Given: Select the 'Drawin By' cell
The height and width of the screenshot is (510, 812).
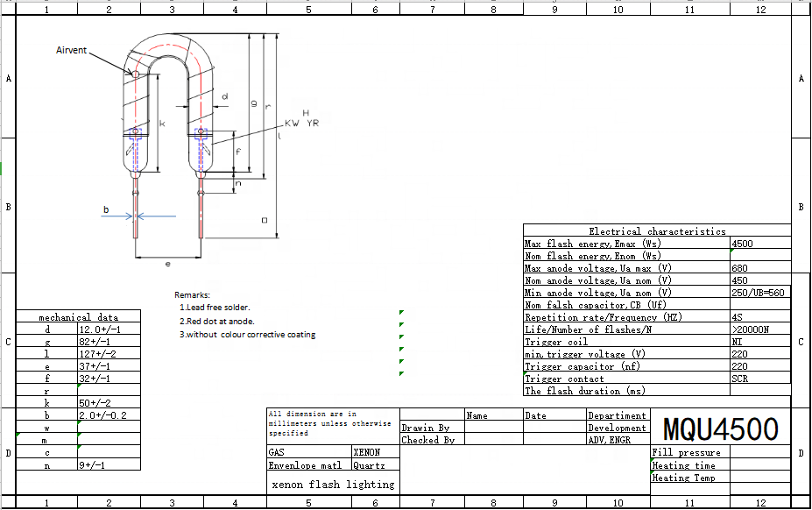Looking at the screenshot, I should [x=433, y=427].
